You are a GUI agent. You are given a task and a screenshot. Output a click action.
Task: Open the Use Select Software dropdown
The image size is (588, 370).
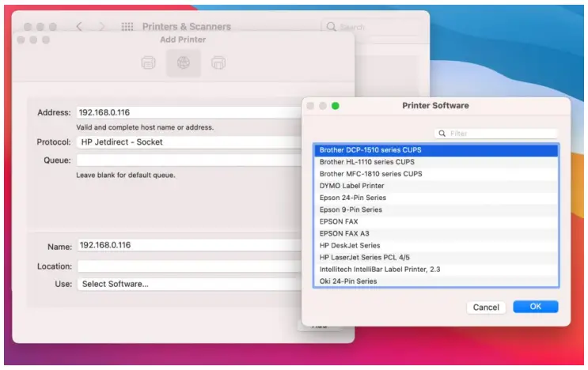pyautogui.click(x=189, y=285)
